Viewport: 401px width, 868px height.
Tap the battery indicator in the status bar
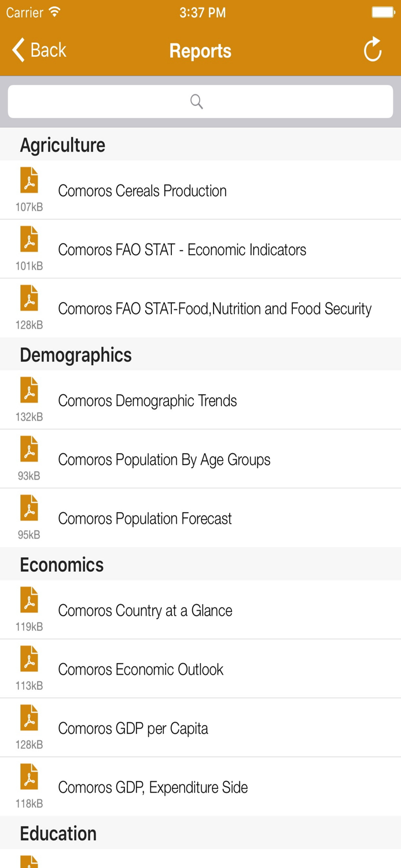(379, 12)
